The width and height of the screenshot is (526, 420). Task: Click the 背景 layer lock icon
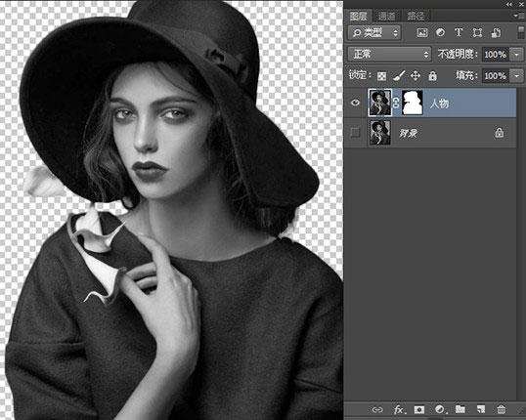[x=500, y=133]
